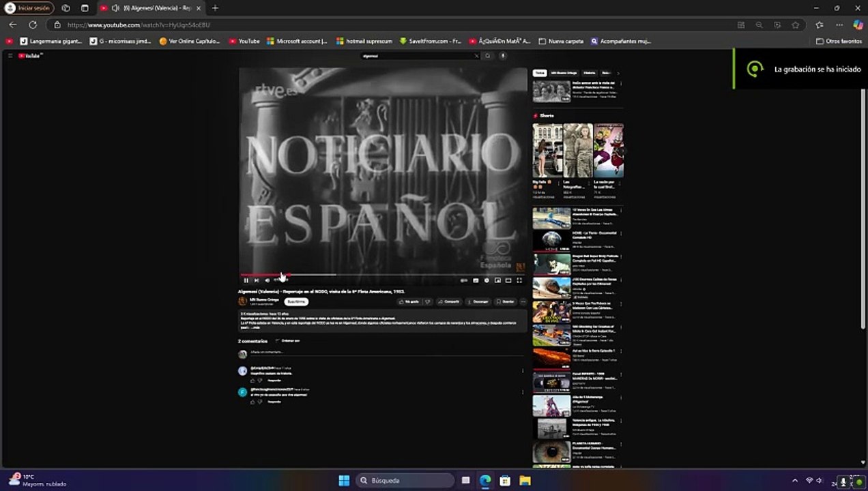Open the Ordenar por comments sort dropdown
The width and height of the screenshot is (868, 491).
tap(288, 340)
